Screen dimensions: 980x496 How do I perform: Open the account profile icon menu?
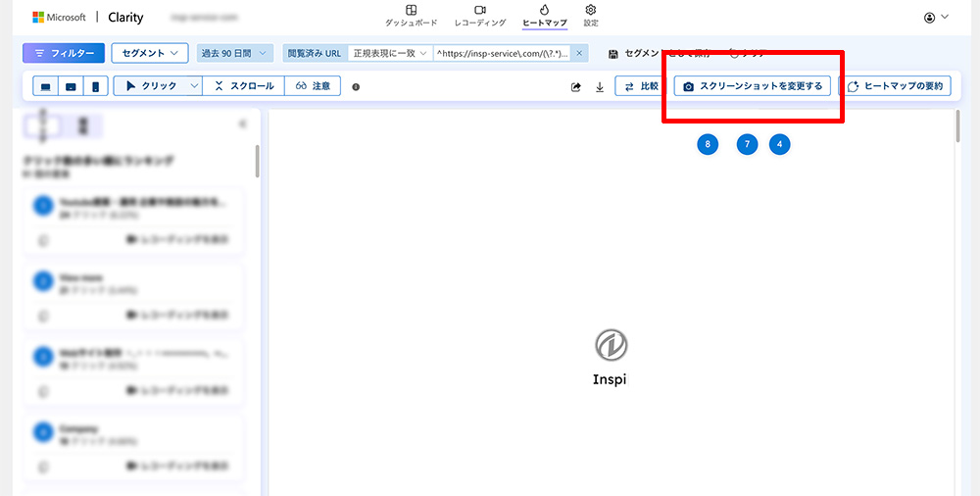coord(936,17)
